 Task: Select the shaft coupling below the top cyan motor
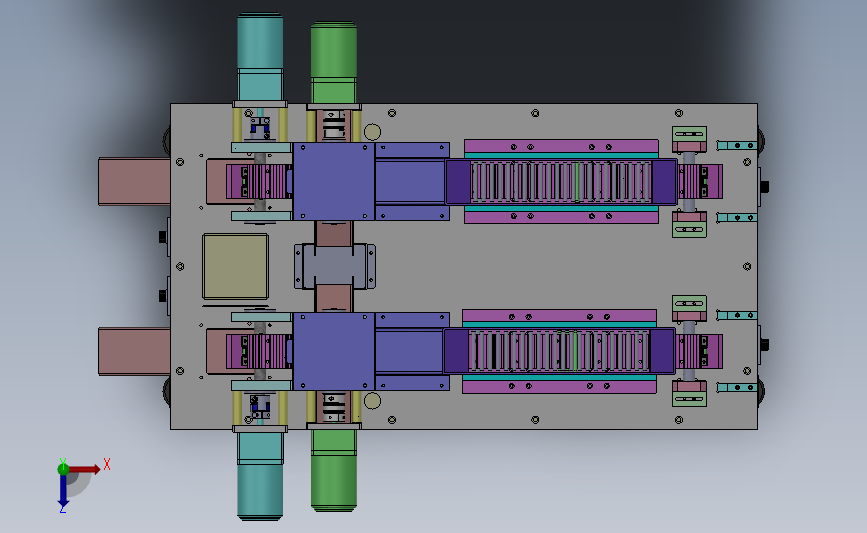click(x=259, y=128)
